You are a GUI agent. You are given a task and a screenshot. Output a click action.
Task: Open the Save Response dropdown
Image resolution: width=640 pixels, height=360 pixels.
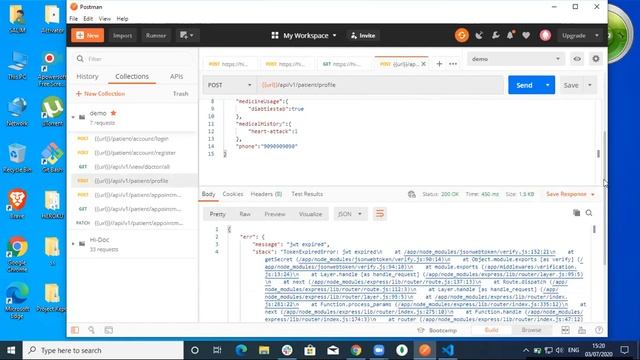pos(570,194)
